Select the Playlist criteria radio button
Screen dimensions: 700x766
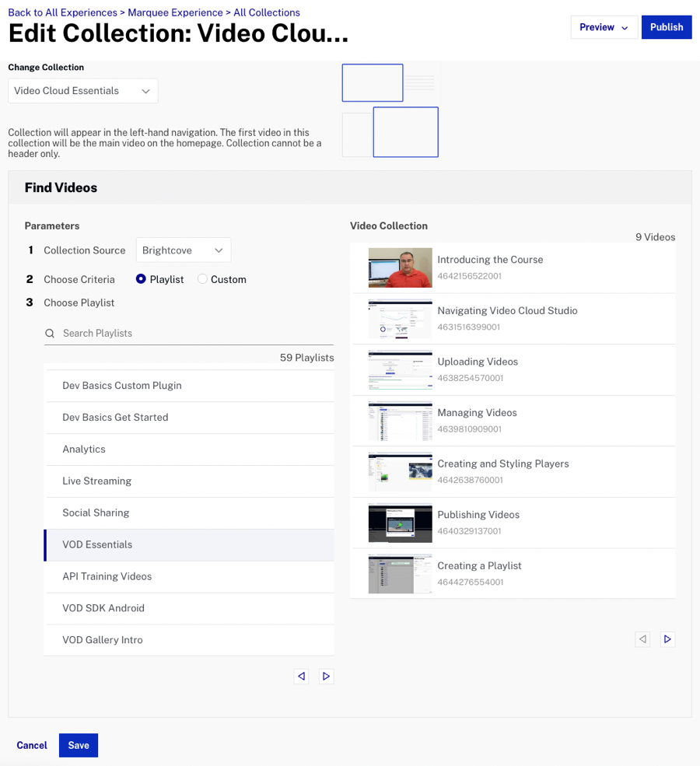pyautogui.click(x=141, y=279)
